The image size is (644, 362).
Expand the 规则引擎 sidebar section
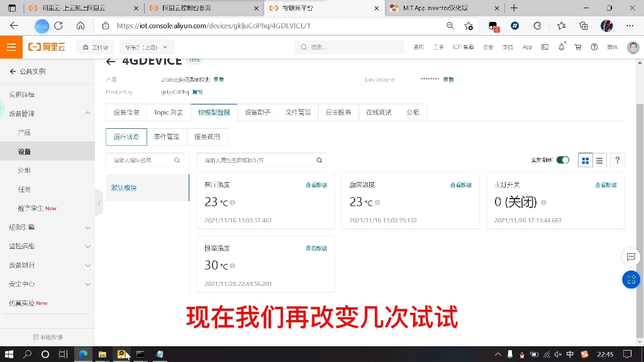tap(87, 228)
